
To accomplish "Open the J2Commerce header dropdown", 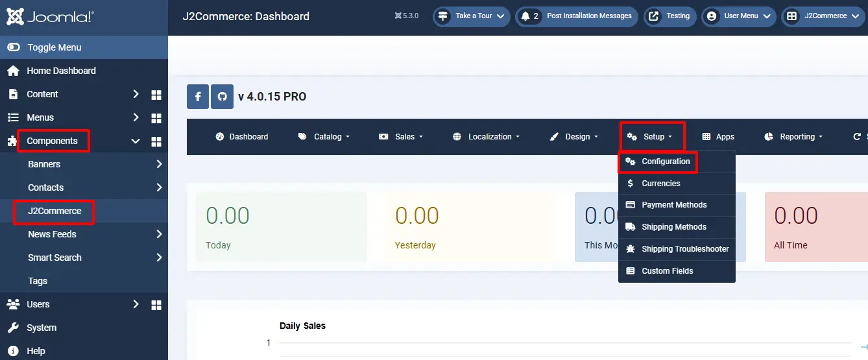I will pos(823,16).
